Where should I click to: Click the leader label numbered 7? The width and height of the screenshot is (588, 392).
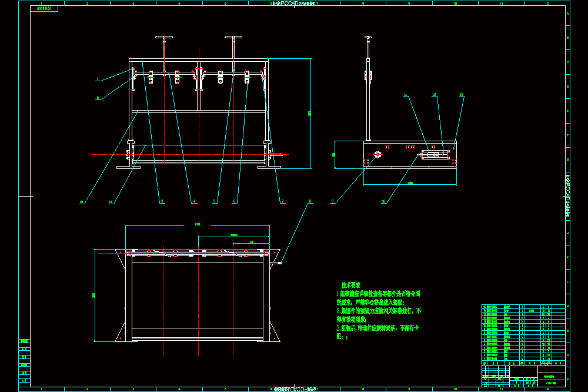click(x=282, y=201)
